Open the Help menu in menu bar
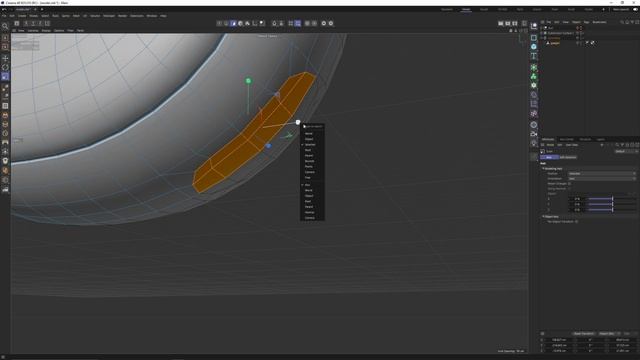Image resolution: width=640 pixels, height=360 pixels. click(x=163, y=16)
